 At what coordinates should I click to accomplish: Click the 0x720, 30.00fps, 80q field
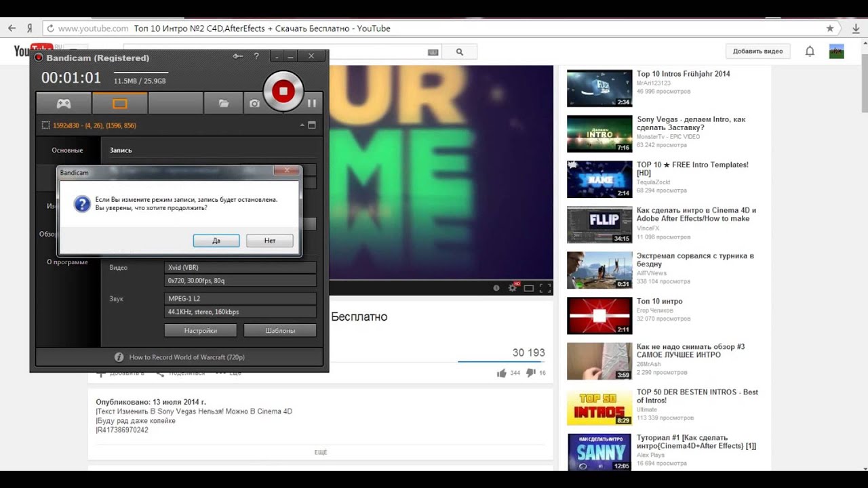pos(241,281)
